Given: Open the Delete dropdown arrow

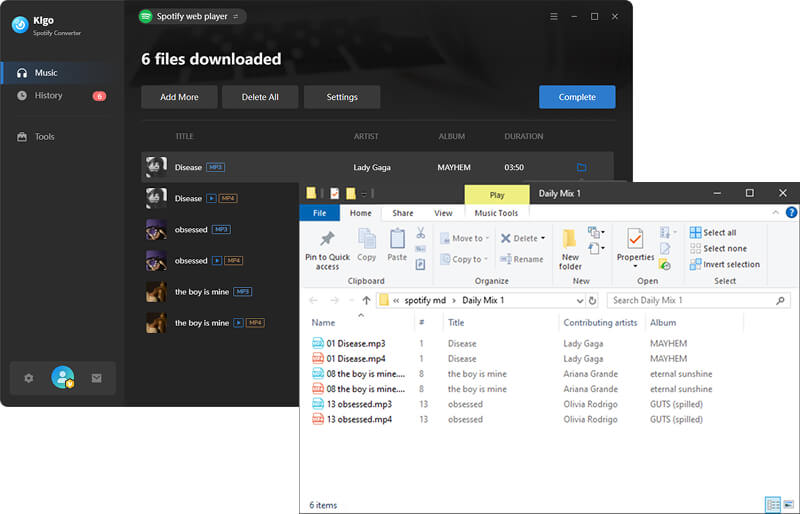Looking at the screenshot, I should pyautogui.click(x=543, y=238).
